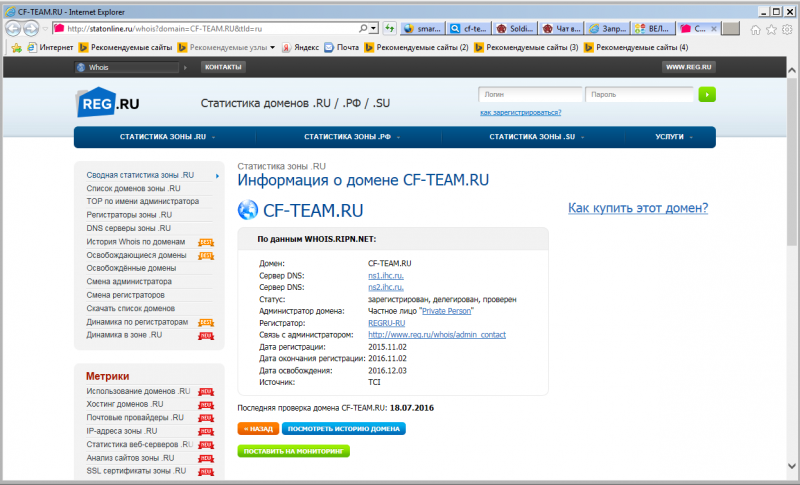Open Сводная статистика зоны .RU sidebar item

click(x=140, y=175)
